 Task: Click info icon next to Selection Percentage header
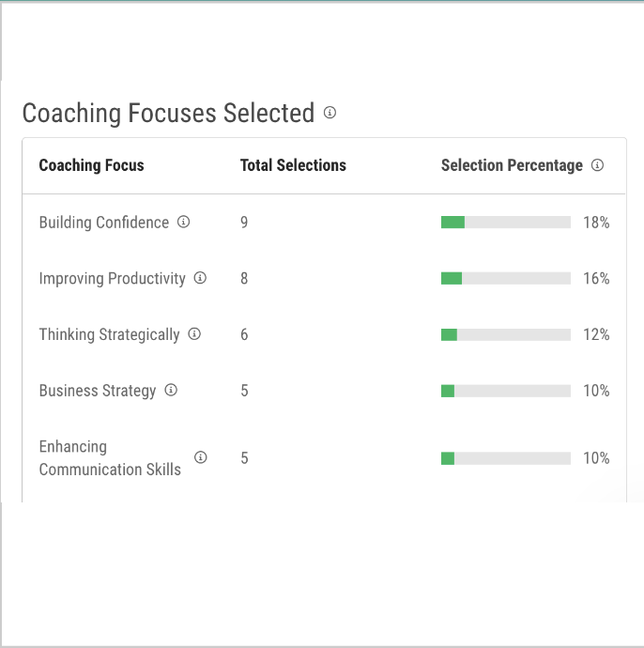coord(597,165)
